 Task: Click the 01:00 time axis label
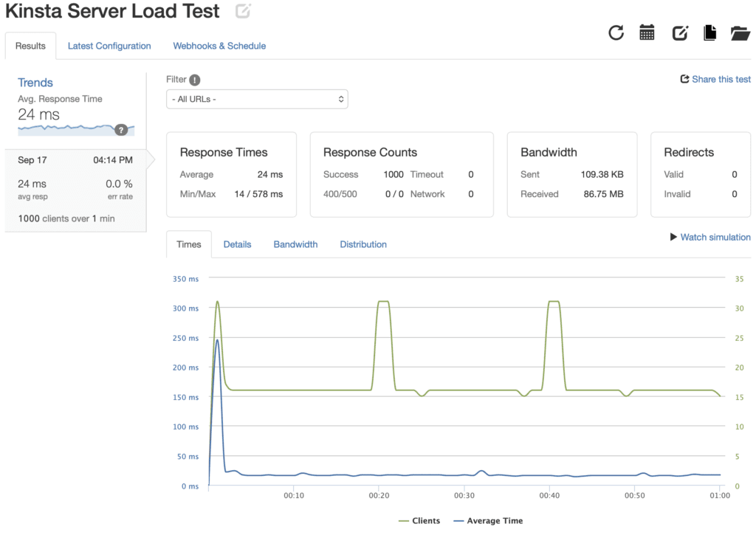[x=720, y=495]
